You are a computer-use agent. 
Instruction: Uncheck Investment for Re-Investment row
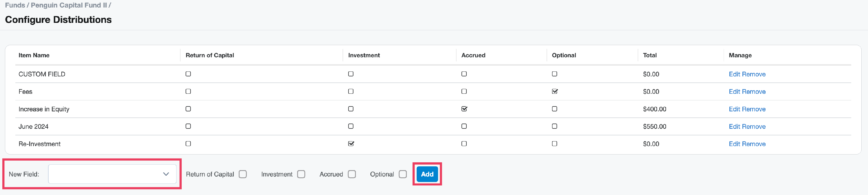[x=351, y=144]
